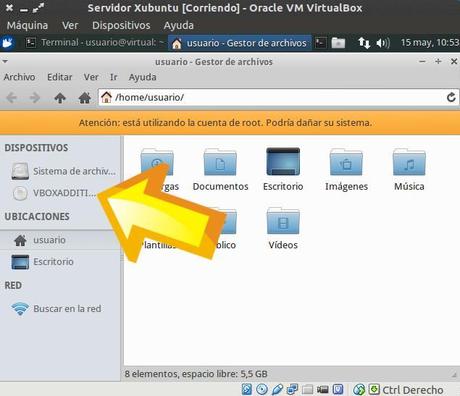
Task: Select the Imágenes folder
Action: (346, 170)
